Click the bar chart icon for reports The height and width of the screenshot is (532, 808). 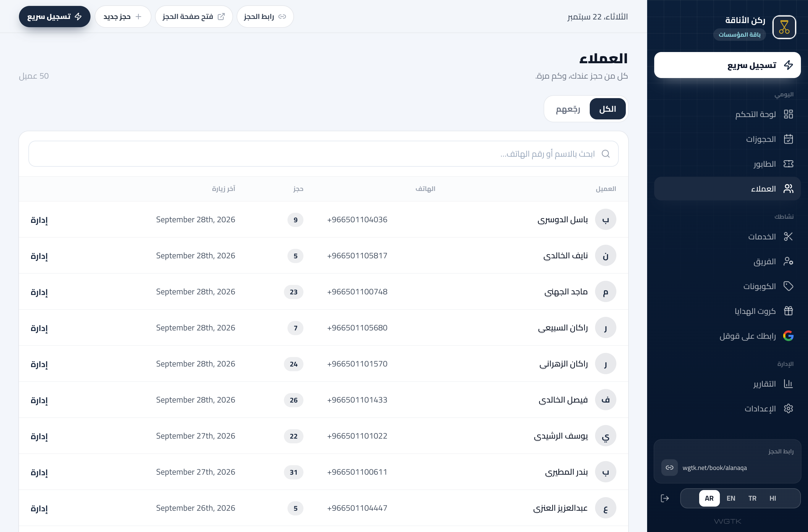788,384
